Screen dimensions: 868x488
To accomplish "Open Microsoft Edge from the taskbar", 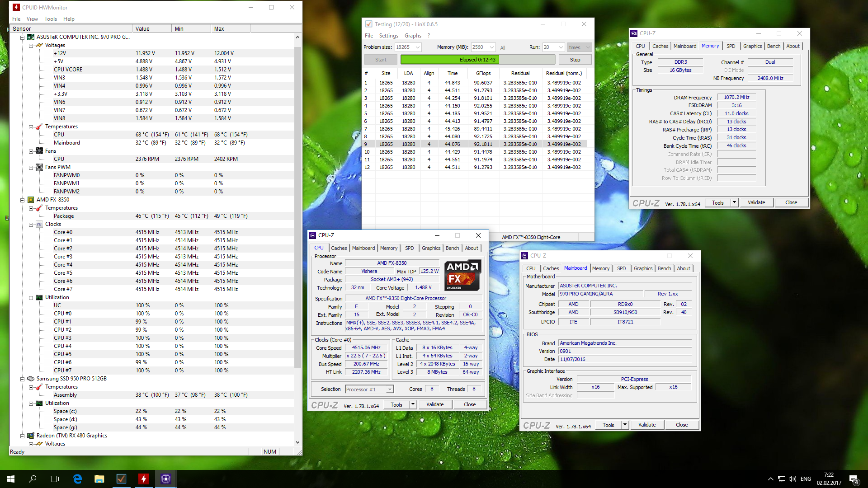I will point(77,479).
